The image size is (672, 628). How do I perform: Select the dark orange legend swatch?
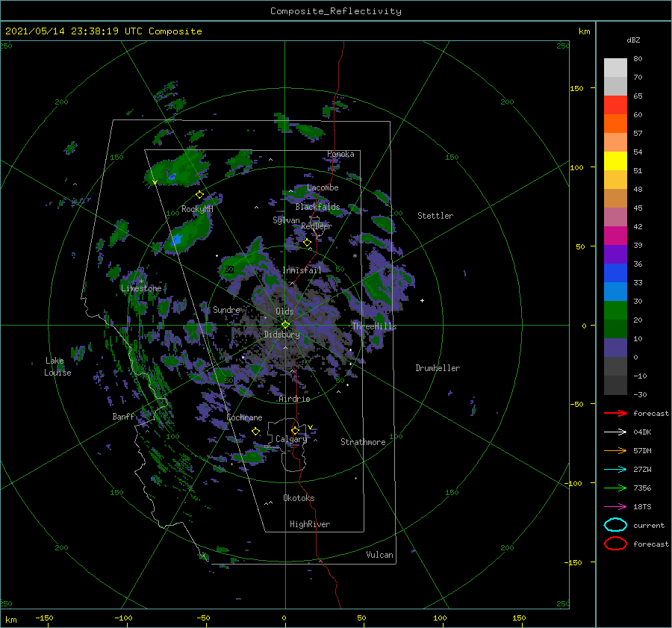[x=615, y=123]
